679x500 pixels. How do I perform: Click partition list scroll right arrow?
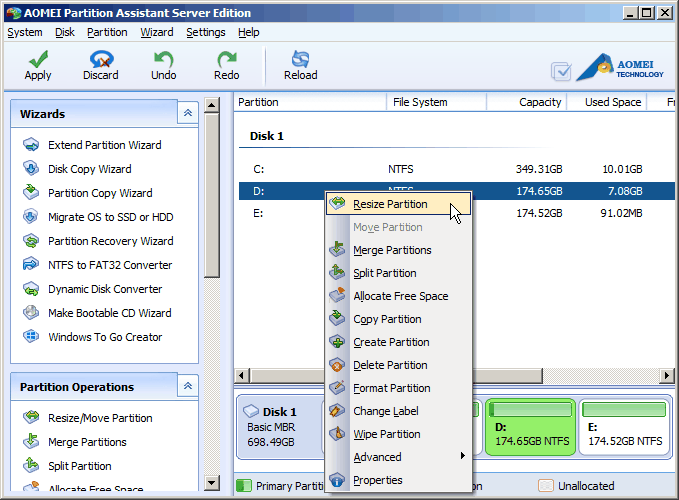667,375
